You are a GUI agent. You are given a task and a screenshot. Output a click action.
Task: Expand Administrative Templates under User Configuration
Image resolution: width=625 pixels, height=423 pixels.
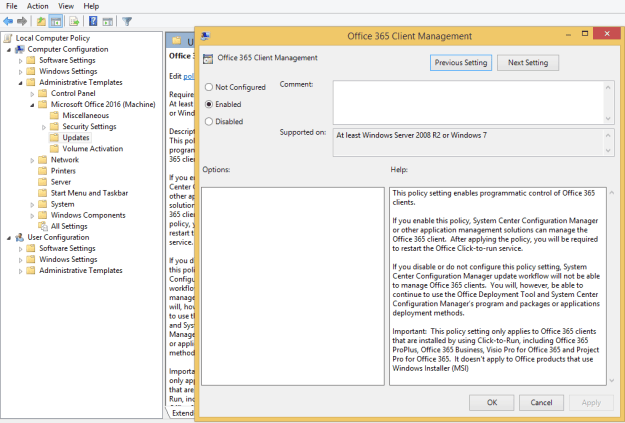tap(20, 271)
